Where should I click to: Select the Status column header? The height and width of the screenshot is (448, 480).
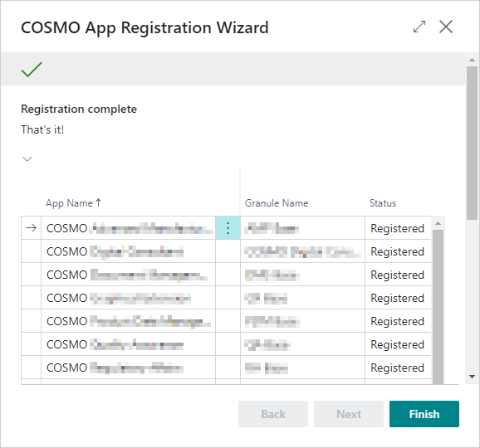click(x=383, y=203)
